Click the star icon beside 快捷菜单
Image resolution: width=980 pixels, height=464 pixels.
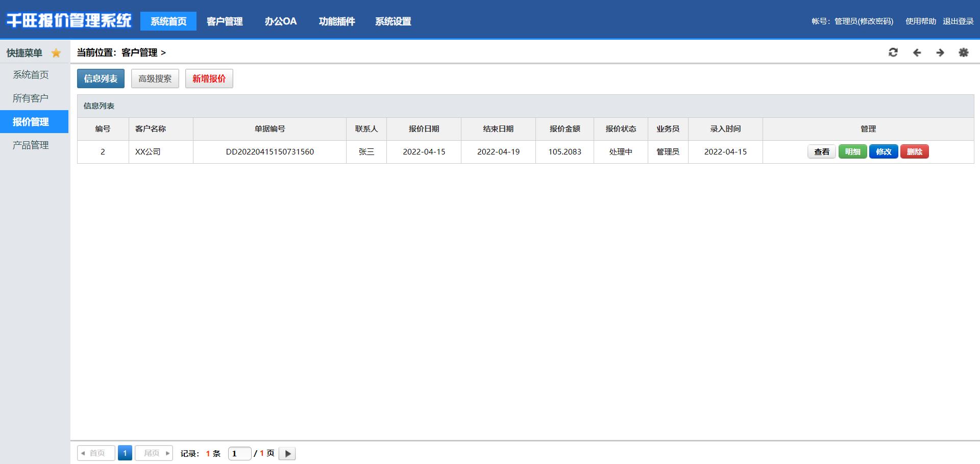click(x=56, y=53)
